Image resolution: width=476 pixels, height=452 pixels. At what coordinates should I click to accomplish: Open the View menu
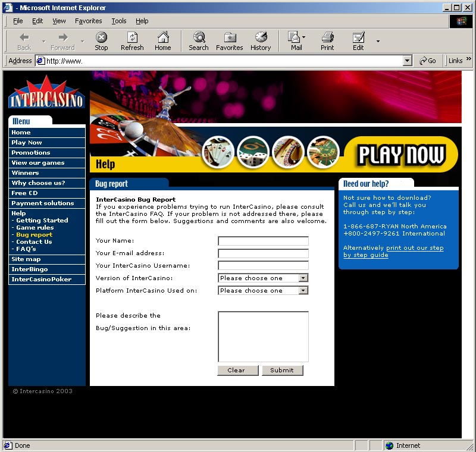coord(59,21)
